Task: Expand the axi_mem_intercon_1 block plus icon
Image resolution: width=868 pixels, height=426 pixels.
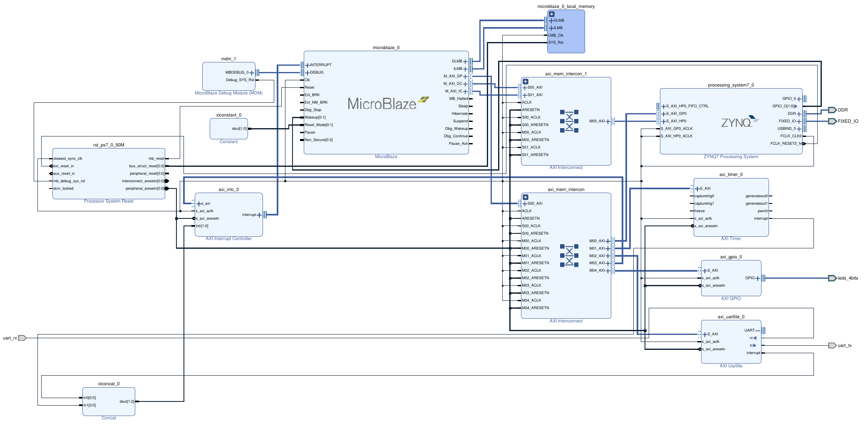Action: point(526,82)
